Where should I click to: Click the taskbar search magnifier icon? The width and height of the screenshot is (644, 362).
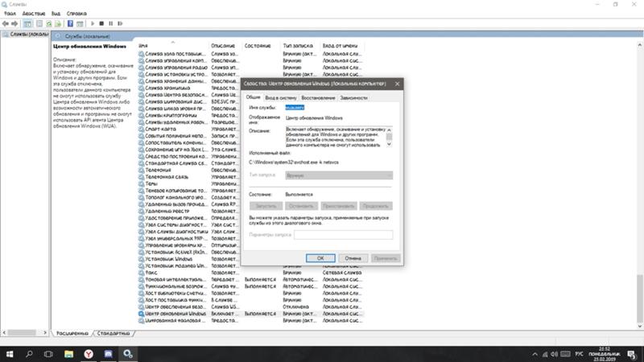(x=29, y=354)
